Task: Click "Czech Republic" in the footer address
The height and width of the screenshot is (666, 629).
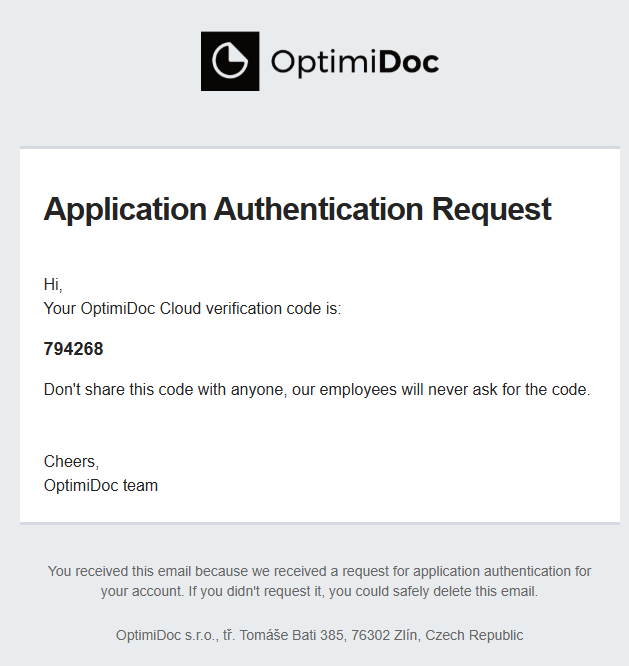Action: click(478, 635)
